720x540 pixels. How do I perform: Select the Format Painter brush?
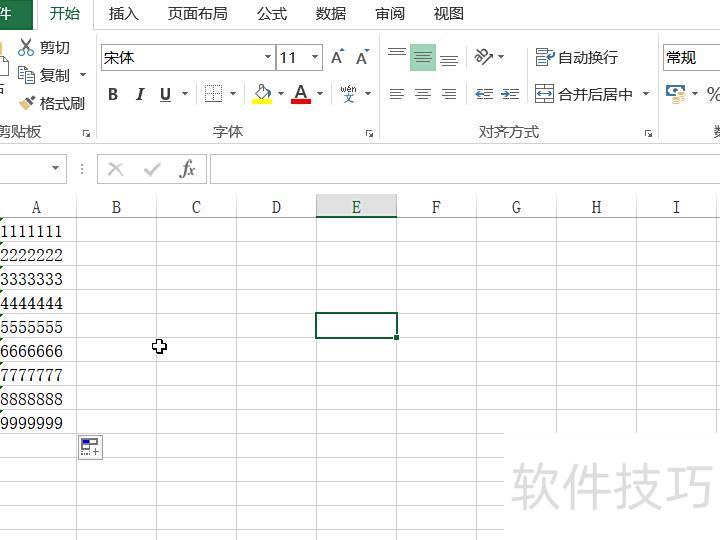[27, 103]
